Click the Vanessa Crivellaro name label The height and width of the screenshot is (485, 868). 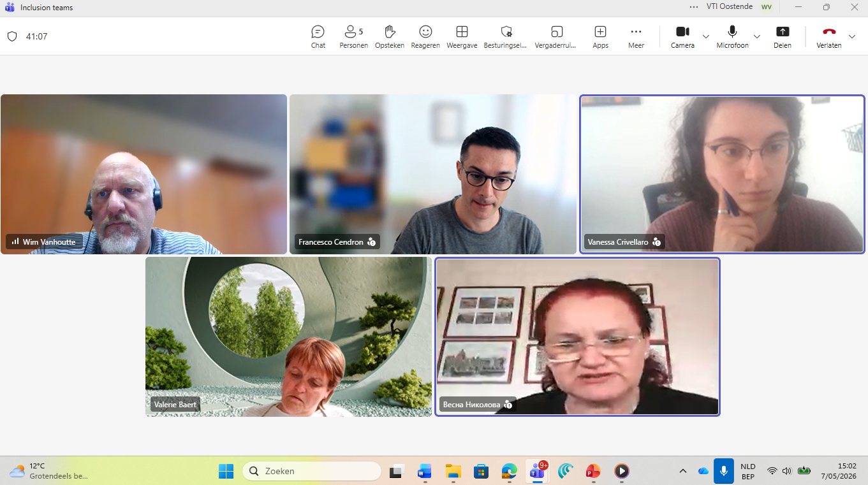618,242
